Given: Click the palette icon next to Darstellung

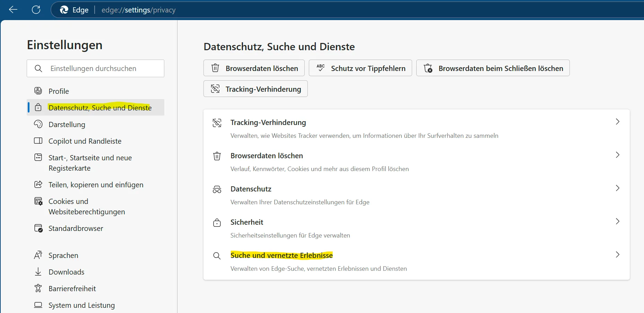Looking at the screenshot, I should pyautogui.click(x=38, y=124).
